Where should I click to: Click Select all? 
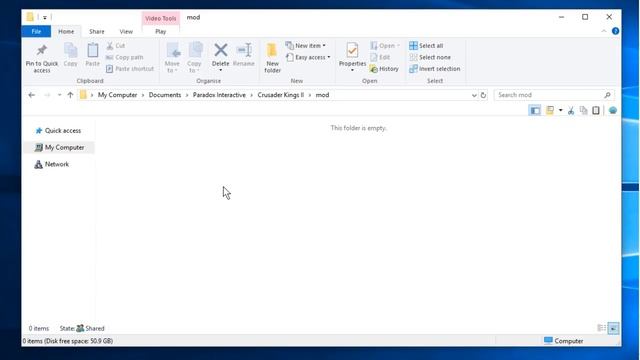(426, 46)
